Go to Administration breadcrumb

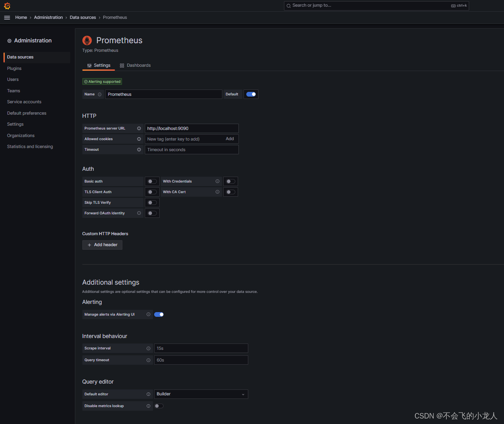tap(48, 18)
